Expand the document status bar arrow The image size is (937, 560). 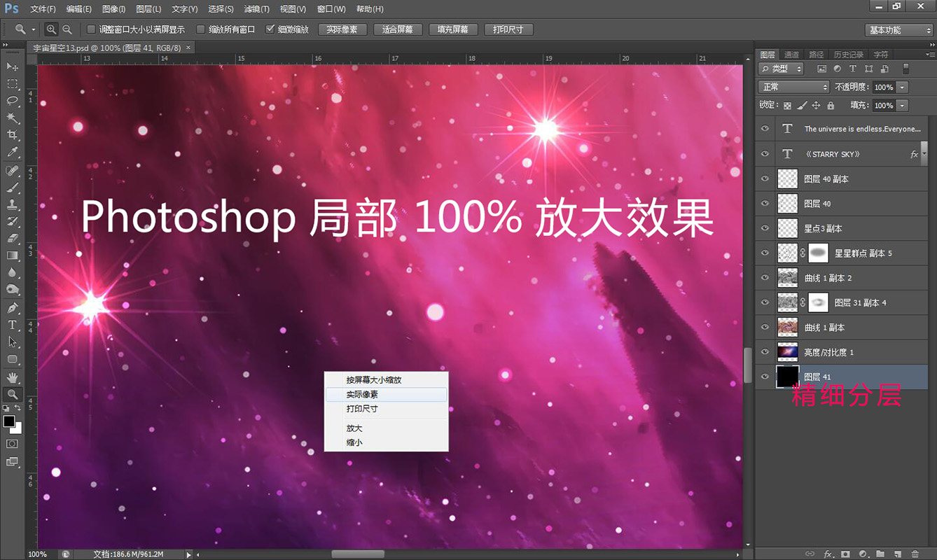pyautogui.click(x=188, y=554)
